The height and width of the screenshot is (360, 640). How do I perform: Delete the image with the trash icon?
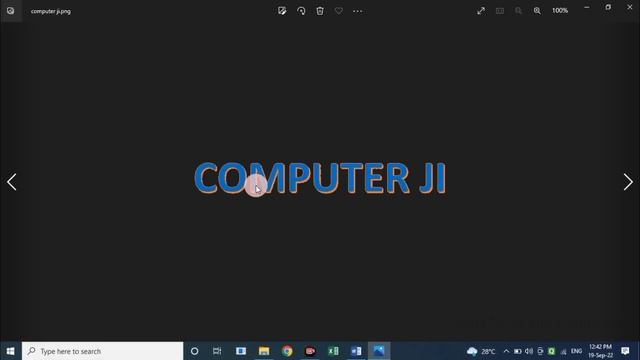pos(320,11)
